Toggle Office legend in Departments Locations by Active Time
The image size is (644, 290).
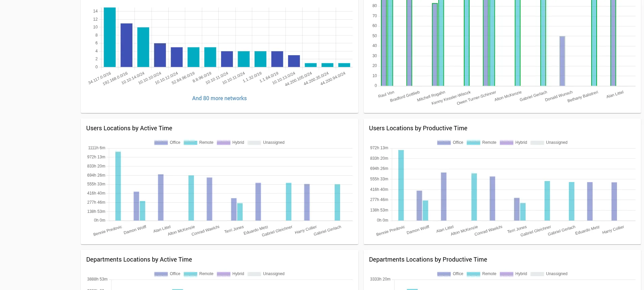[x=167, y=274]
